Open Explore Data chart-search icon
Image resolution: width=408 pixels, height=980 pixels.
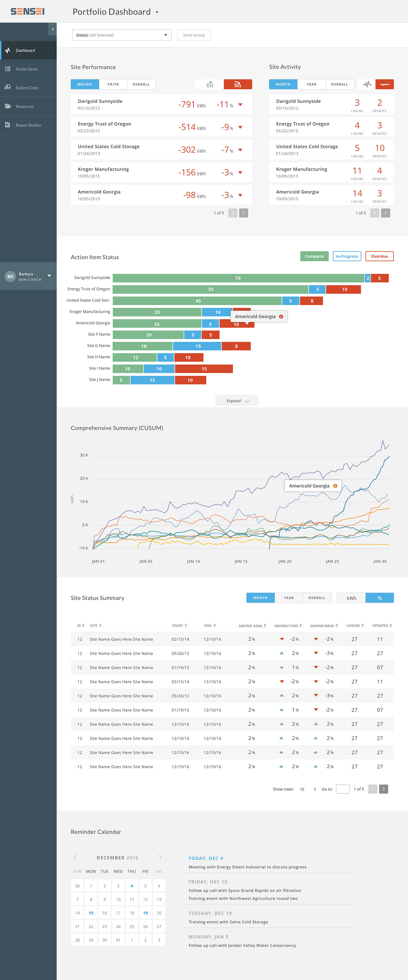tap(8, 87)
